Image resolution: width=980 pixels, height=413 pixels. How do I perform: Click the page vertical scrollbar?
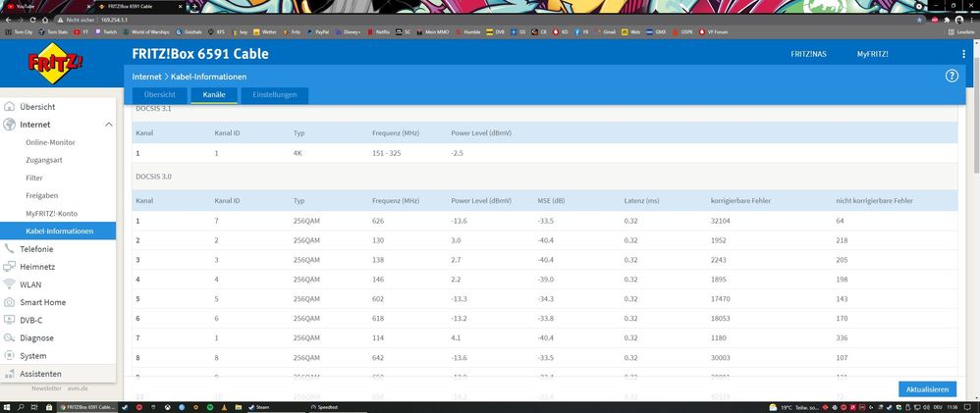[x=976, y=117]
